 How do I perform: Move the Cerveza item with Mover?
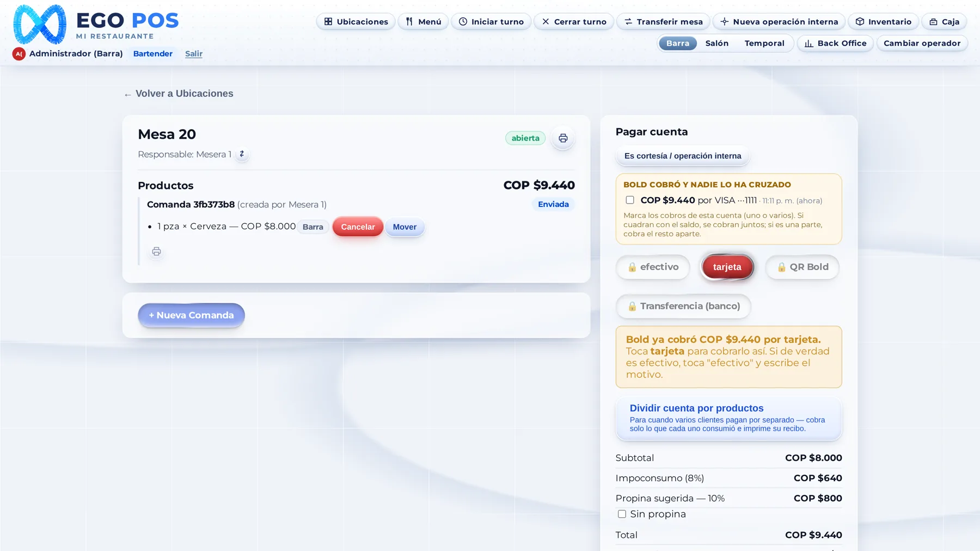coord(405,227)
